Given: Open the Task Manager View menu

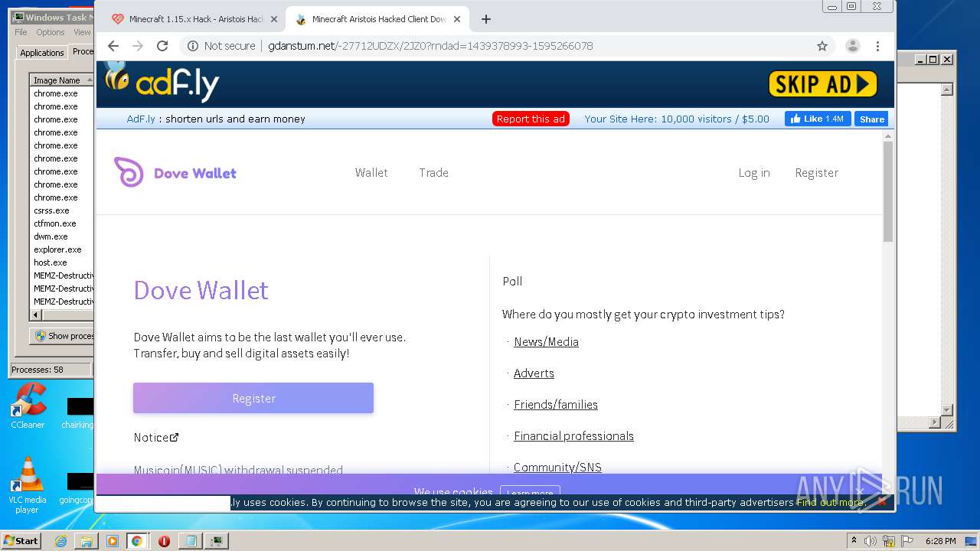Looking at the screenshot, I should (x=82, y=32).
